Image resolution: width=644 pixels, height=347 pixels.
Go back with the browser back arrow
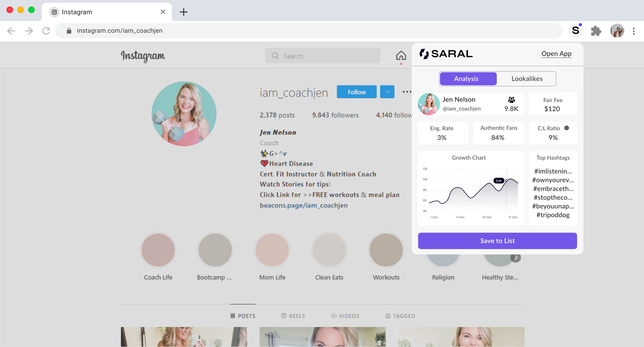[x=11, y=31]
